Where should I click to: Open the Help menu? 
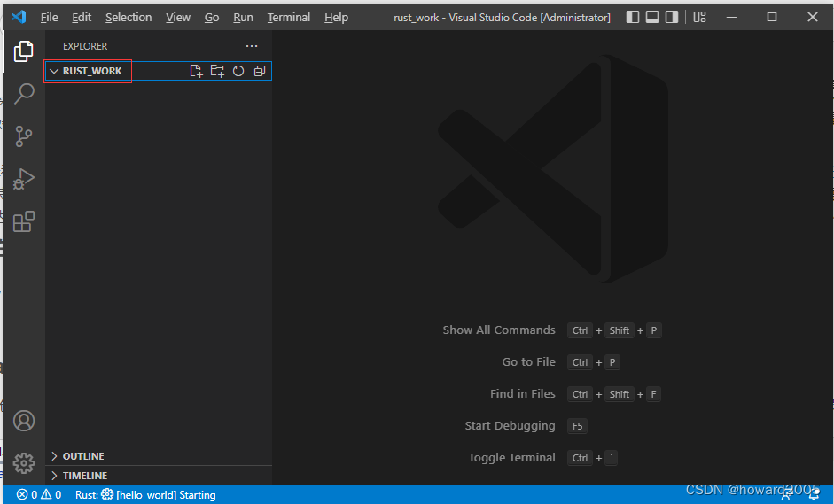pyautogui.click(x=336, y=17)
